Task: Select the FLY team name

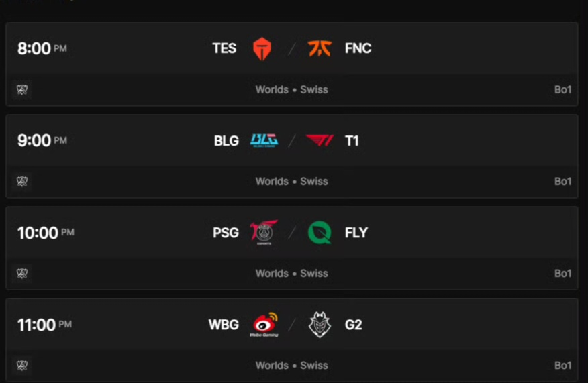Action: pos(356,233)
